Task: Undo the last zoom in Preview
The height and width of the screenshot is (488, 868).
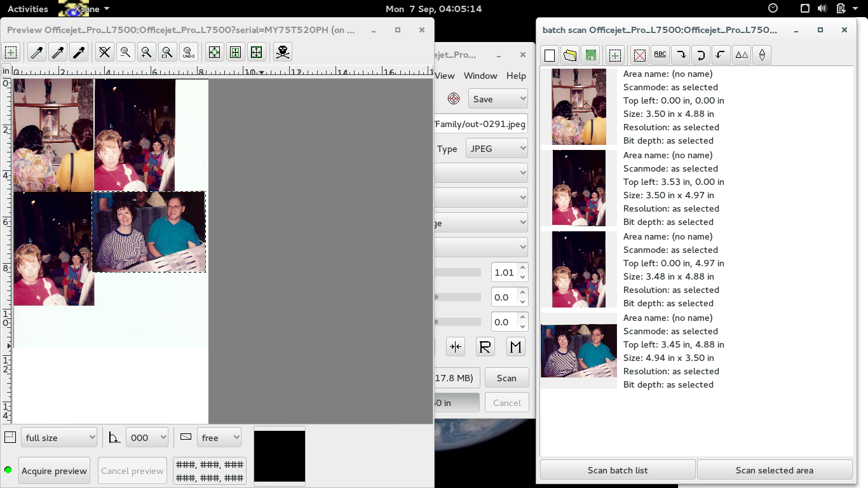Action: [188, 52]
